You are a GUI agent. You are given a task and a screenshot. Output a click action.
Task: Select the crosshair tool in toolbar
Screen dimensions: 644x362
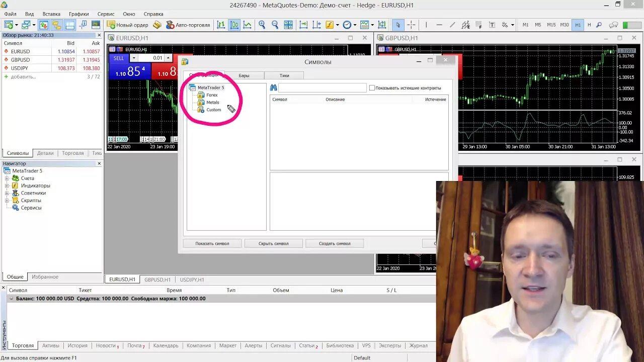pyautogui.click(x=411, y=25)
